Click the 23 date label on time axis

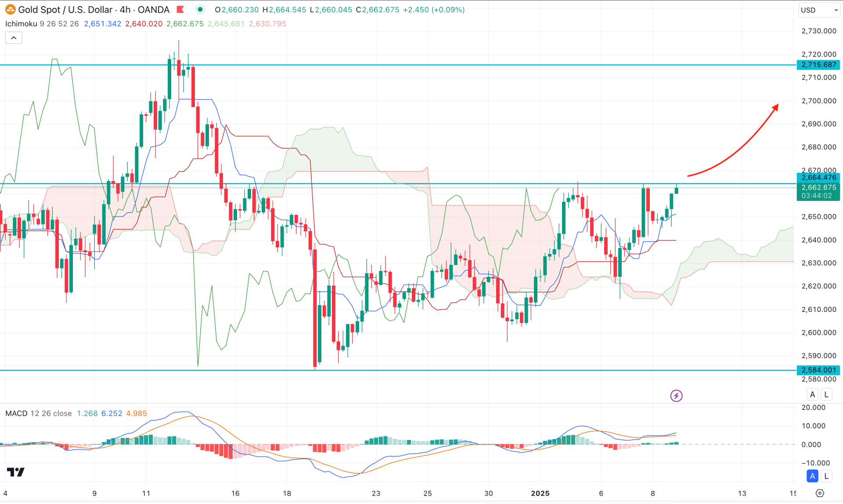click(376, 493)
